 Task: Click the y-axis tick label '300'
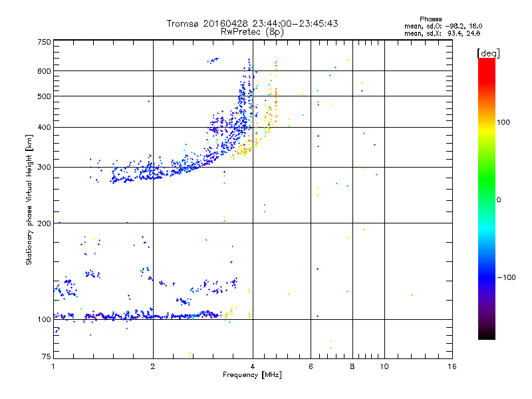(x=44, y=168)
